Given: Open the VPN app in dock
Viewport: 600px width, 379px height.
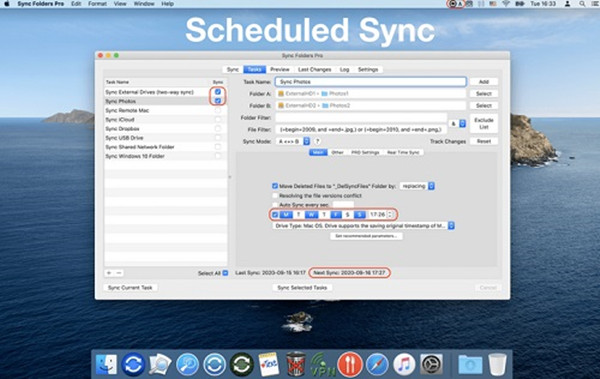Looking at the screenshot, I should (322, 365).
